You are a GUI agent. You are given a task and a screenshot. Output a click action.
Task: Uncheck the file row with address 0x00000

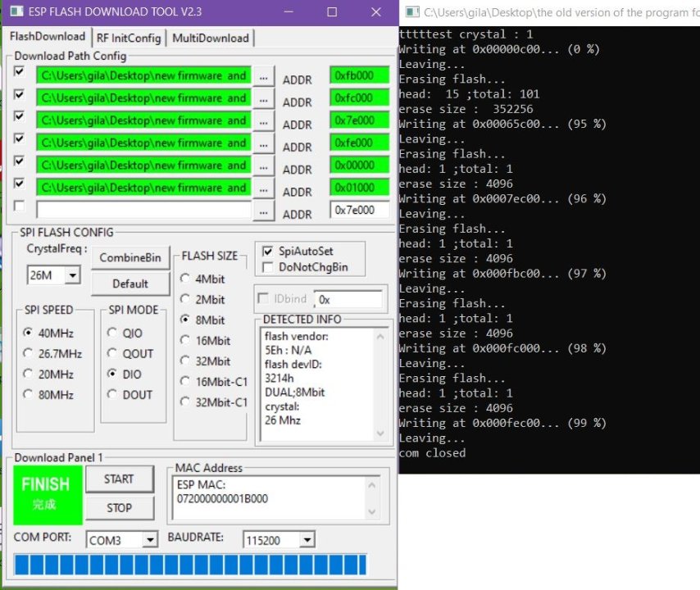click(x=19, y=161)
